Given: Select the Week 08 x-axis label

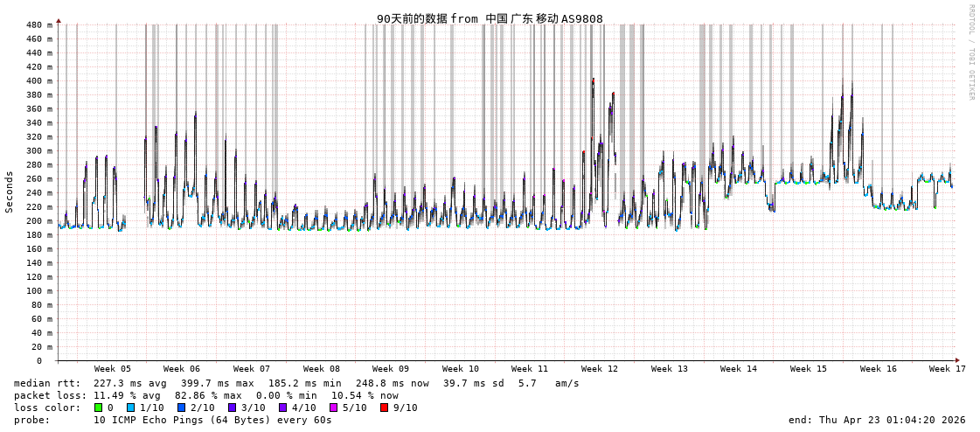Looking at the screenshot, I should (x=322, y=369).
